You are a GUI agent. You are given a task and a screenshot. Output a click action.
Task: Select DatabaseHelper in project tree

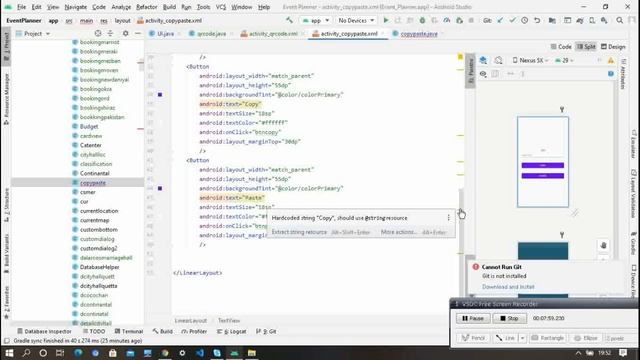click(x=100, y=267)
